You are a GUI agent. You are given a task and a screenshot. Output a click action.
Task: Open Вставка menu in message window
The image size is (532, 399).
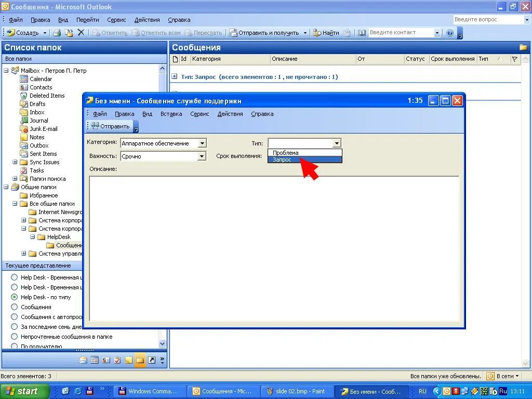tap(171, 114)
